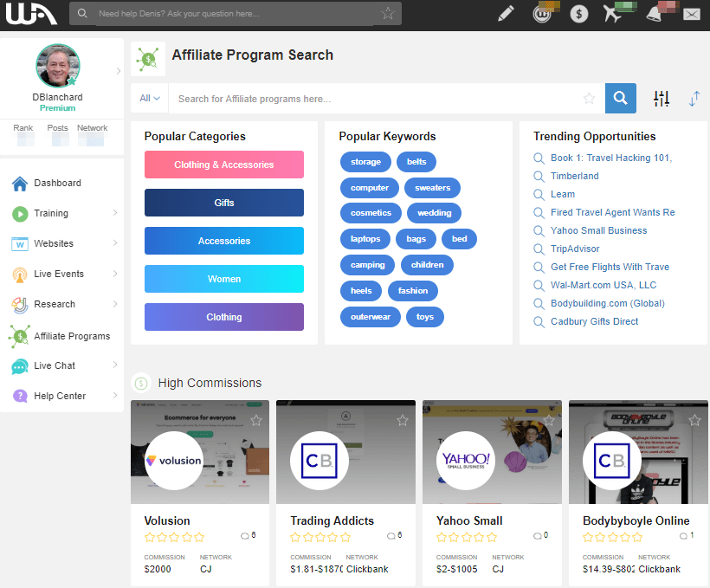Image resolution: width=710 pixels, height=588 pixels.
Task: Open the pencil write icon in top bar
Action: click(x=506, y=14)
